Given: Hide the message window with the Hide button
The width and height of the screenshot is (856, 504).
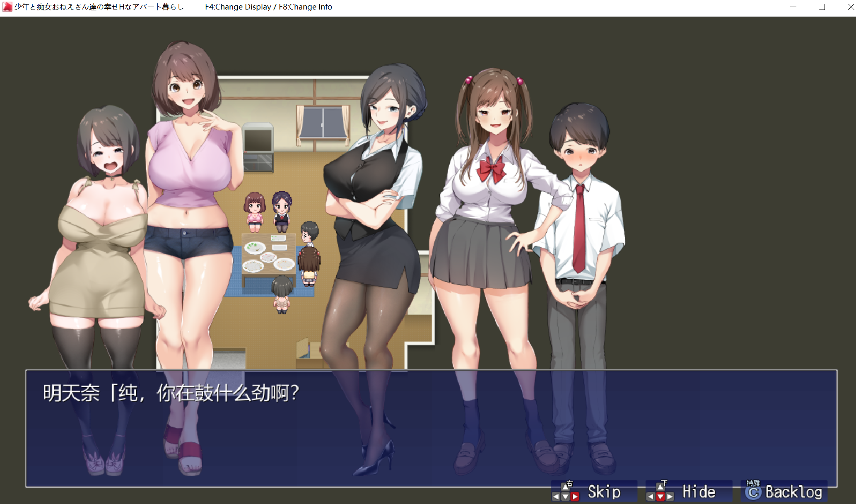Looking at the screenshot, I should 689,492.
